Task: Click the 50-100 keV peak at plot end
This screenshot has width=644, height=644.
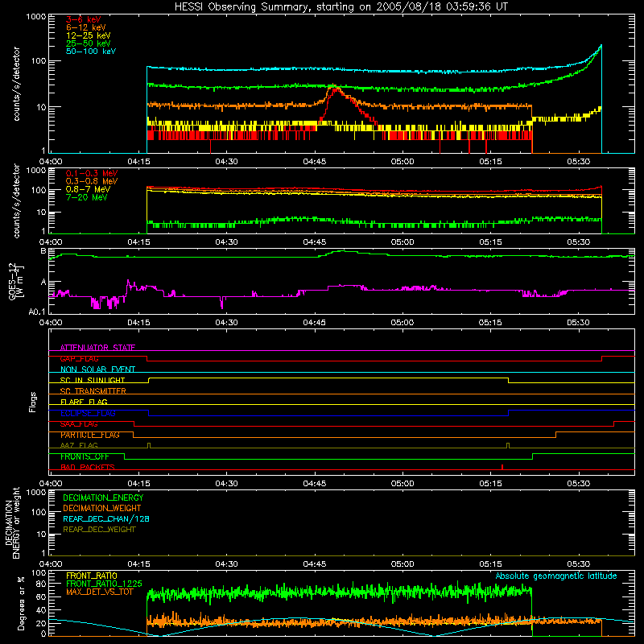Action: [x=601, y=46]
